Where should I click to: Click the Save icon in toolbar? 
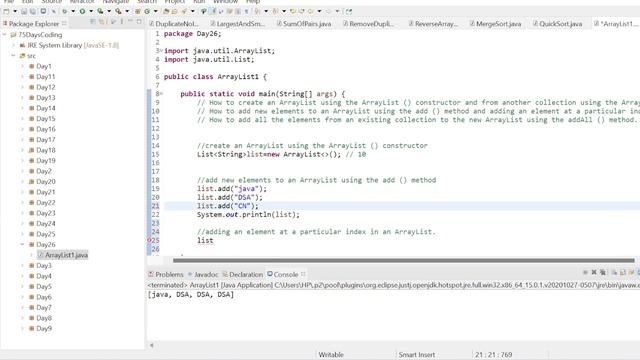coord(24,11)
